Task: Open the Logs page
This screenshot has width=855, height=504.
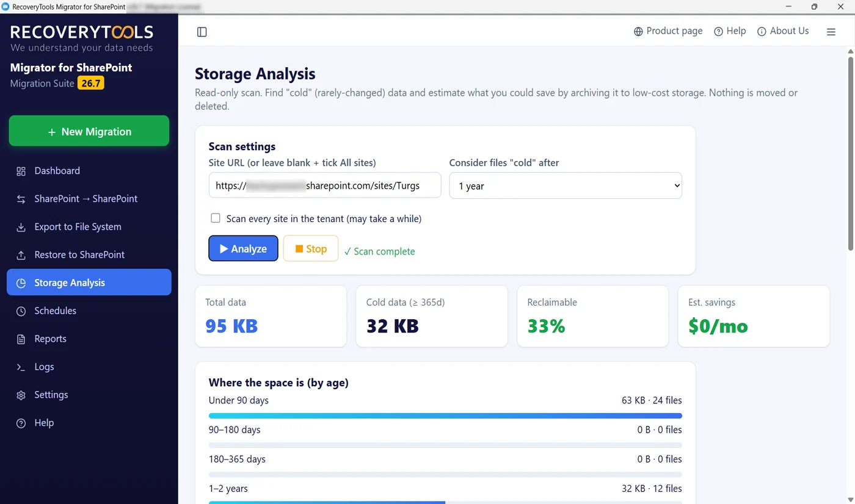Action: pyautogui.click(x=89, y=367)
